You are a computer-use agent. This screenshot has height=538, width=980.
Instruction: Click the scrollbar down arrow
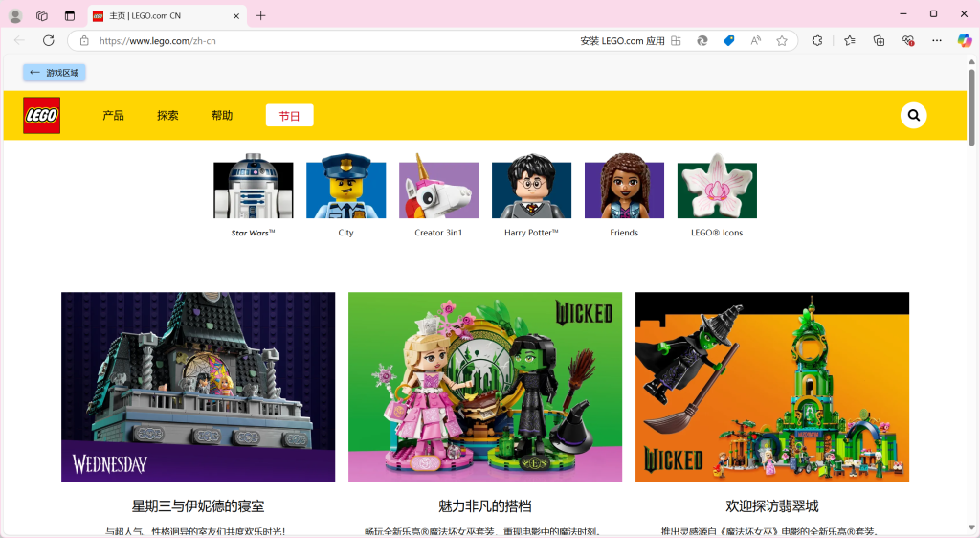click(971, 528)
